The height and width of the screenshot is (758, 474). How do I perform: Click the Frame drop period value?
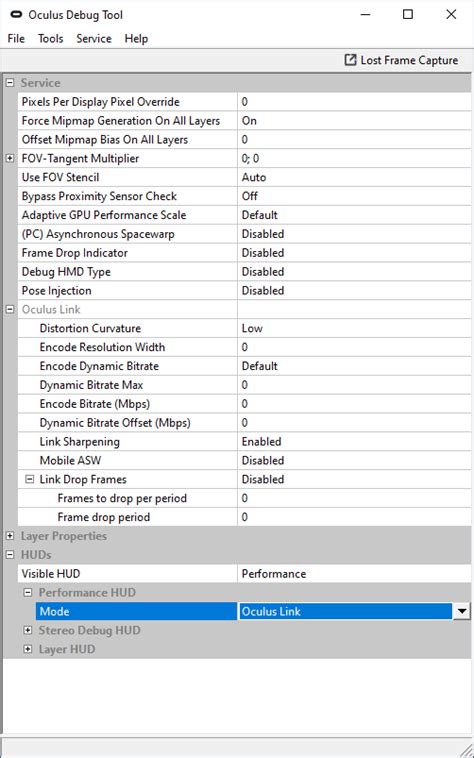[354, 517]
